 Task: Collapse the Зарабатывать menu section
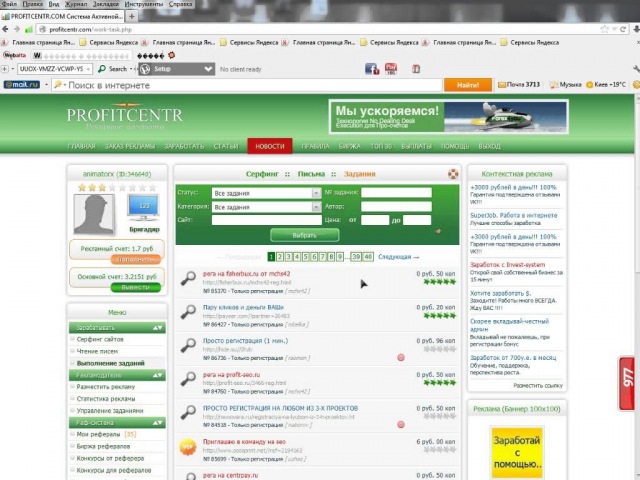point(158,328)
